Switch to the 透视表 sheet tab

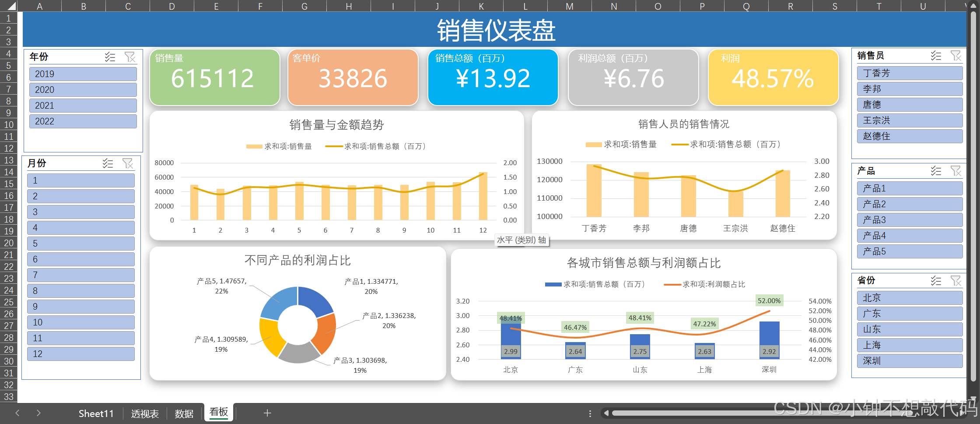click(x=145, y=413)
